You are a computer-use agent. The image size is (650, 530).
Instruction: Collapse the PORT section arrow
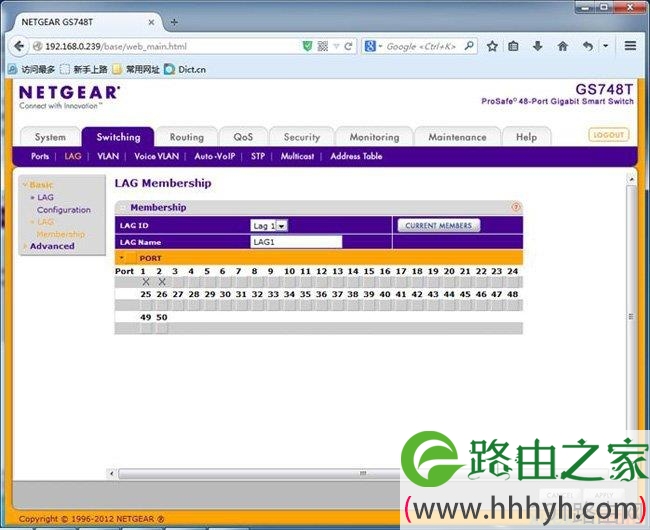tap(121, 258)
